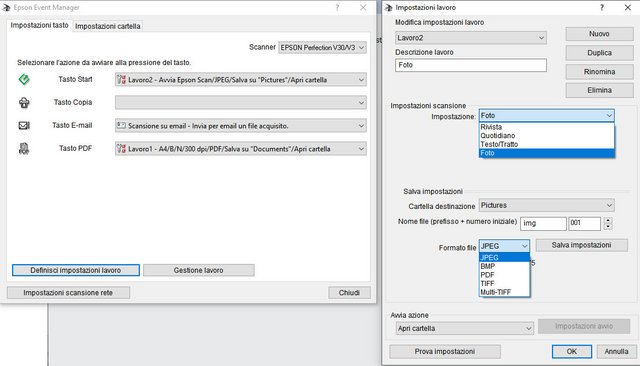The image size is (640, 366).
Task: Decrease the starting number with down arrow
Action: click(608, 226)
